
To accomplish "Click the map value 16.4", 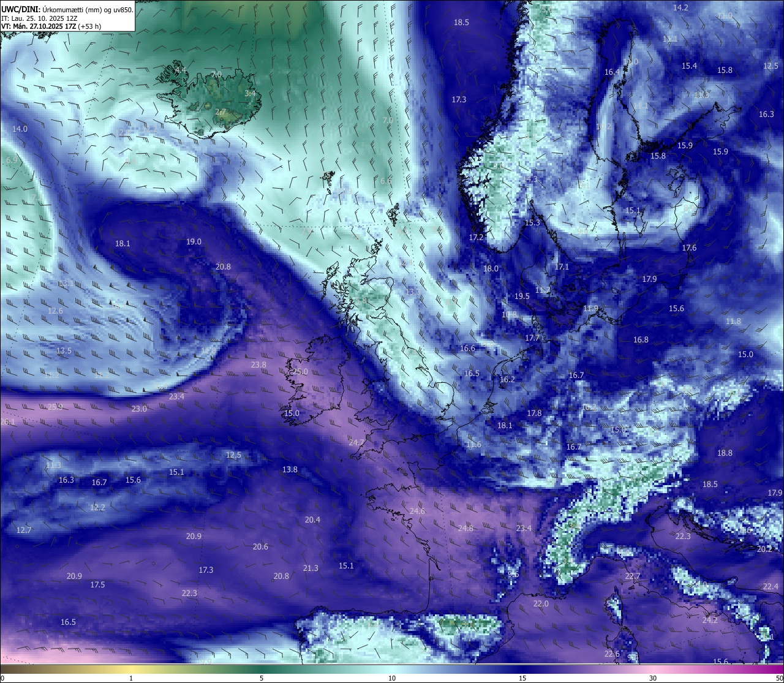I will tap(612, 72).
